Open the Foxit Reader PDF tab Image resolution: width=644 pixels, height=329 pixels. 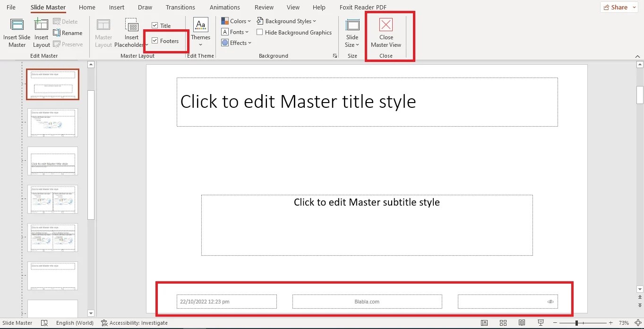[362, 7]
